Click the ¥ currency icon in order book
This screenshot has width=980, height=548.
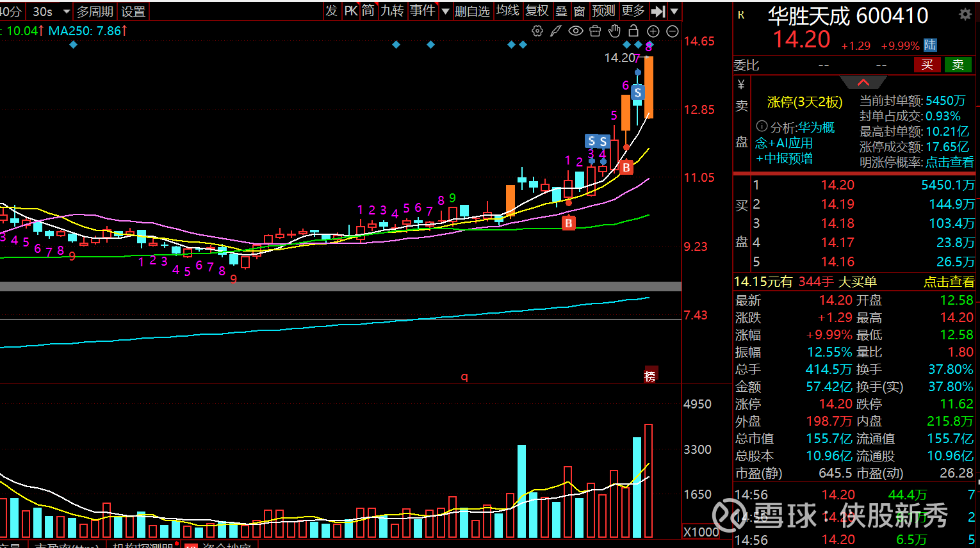741,85
